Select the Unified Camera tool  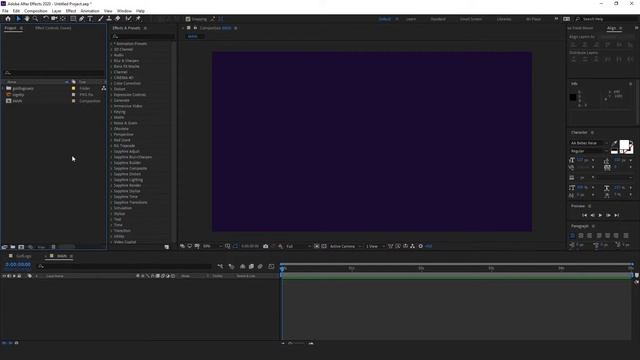tap(54, 19)
